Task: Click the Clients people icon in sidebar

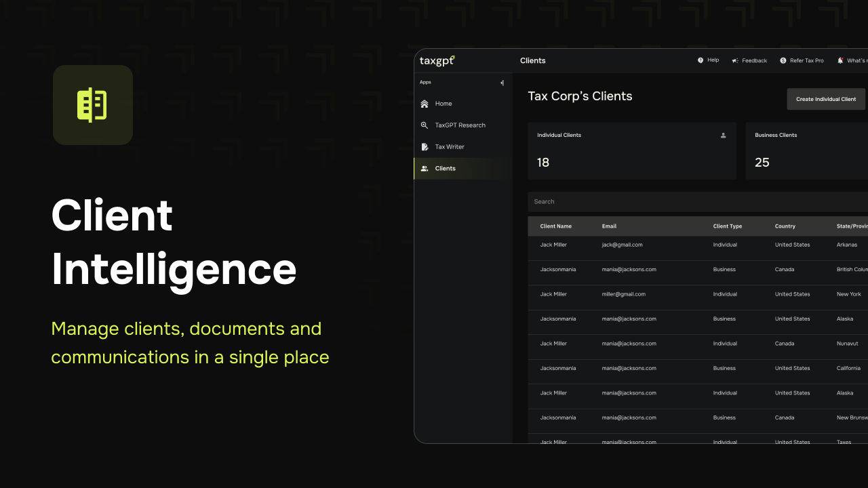Action: (425, 169)
